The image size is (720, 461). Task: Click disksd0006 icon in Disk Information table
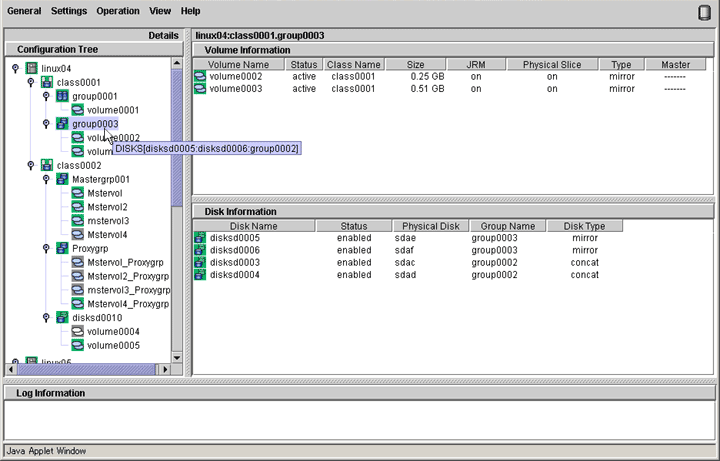tap(200, 250)
